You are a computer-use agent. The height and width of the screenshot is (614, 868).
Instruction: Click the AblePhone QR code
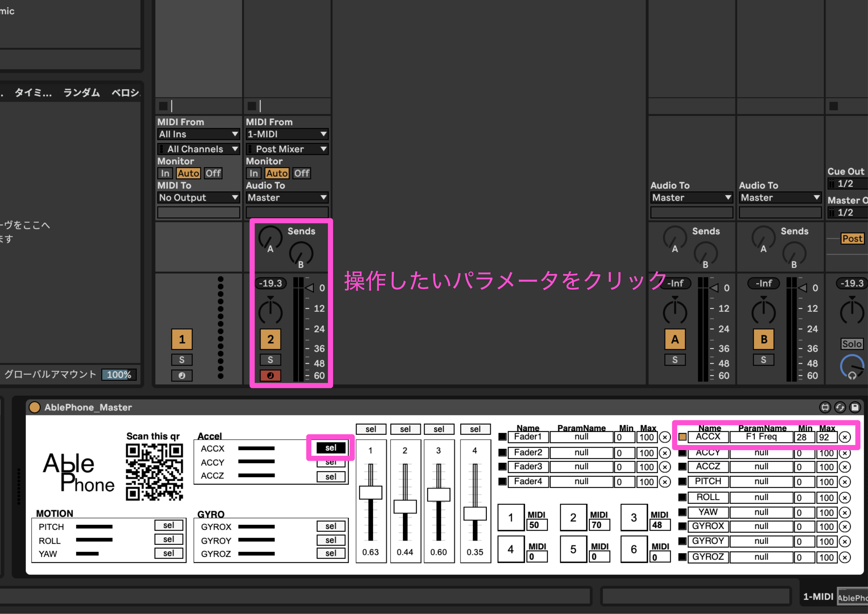click(154, 473)
